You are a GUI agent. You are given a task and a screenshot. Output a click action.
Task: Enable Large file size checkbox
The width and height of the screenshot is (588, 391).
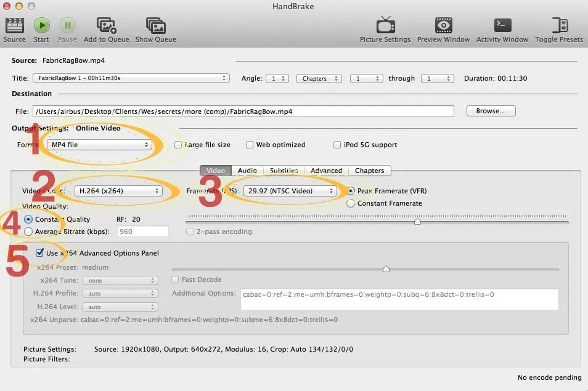click(x=178, y=145)
